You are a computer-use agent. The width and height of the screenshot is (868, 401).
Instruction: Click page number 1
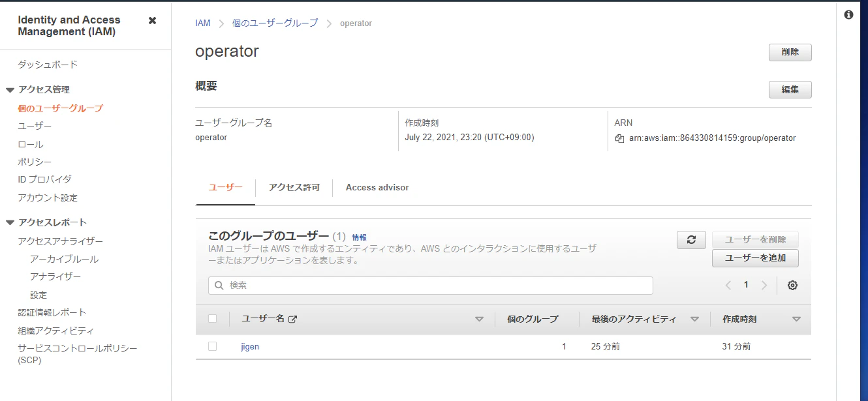click(746, 285)
